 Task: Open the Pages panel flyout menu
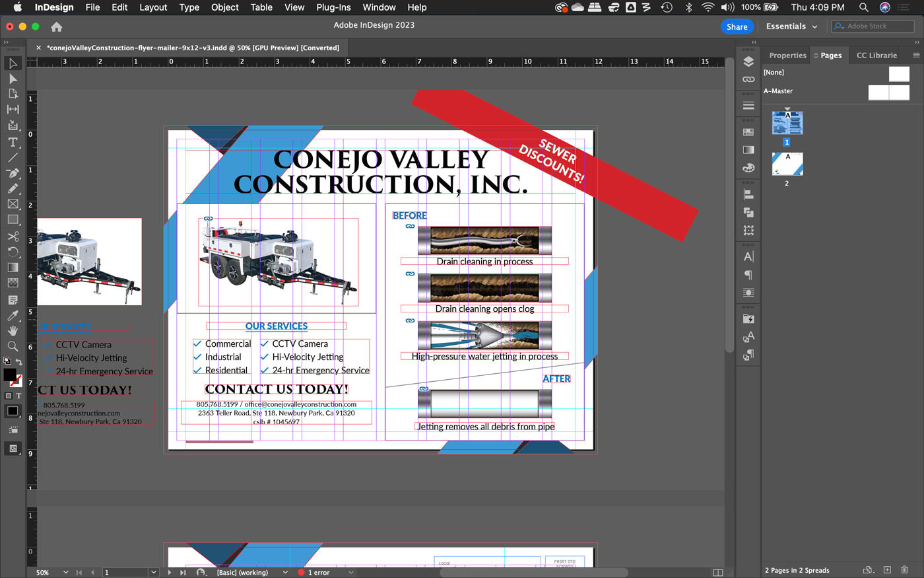click(916, 55)
